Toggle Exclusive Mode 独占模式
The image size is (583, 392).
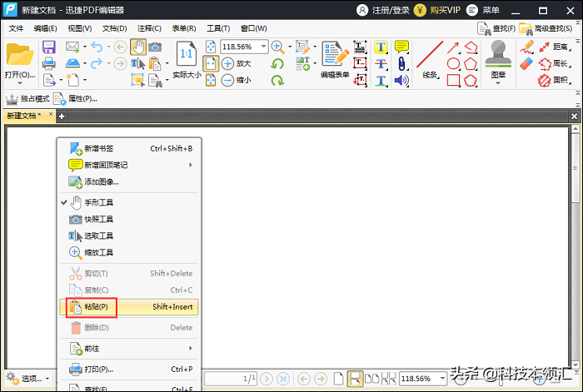point(27,99)
